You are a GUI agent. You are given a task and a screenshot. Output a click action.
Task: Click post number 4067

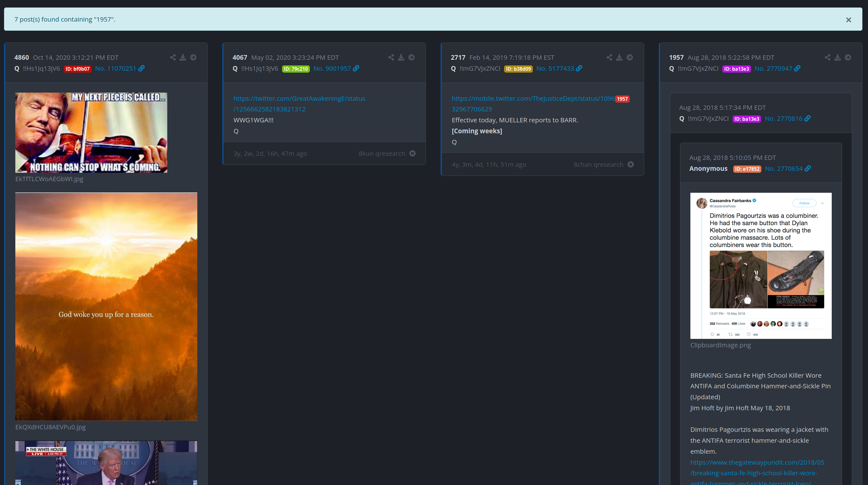240,58
